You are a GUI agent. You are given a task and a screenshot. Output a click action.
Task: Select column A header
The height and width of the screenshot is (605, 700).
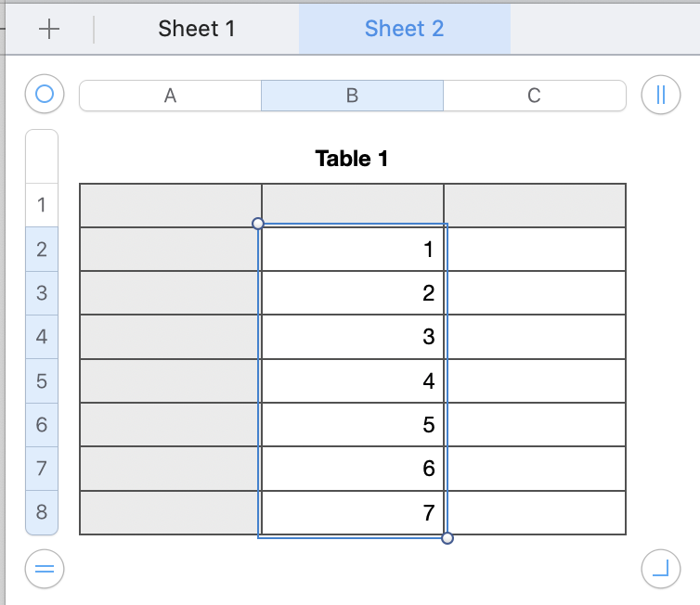(170, 96)
